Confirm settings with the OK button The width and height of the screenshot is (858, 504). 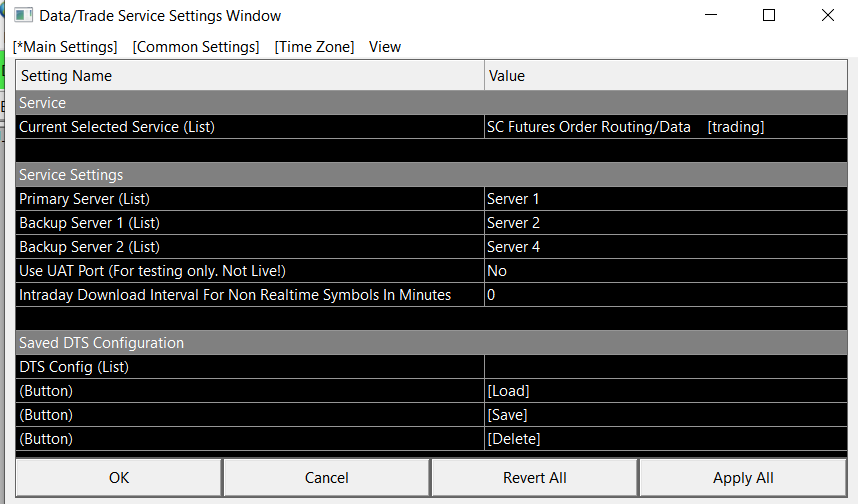(119, 478)
